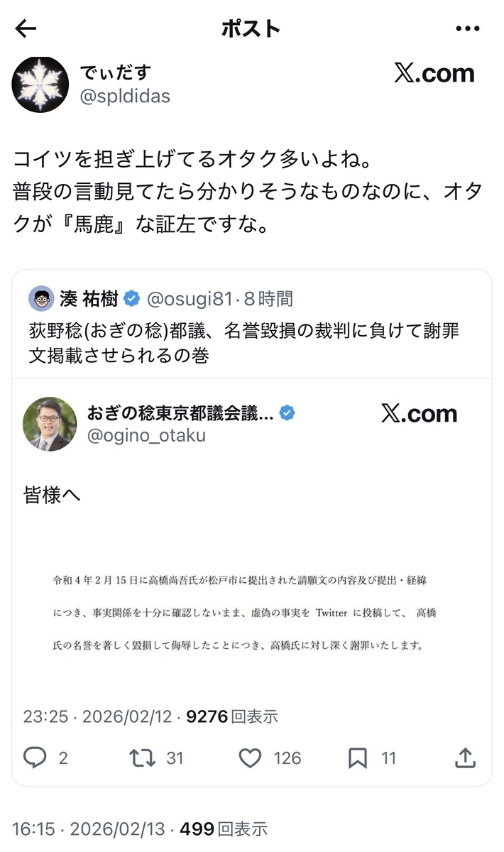The width and height of the screenshot is (504, 852).
Task: Tap the 16:15 · 2026/02/13 timestamp
Action: [89, 829]
